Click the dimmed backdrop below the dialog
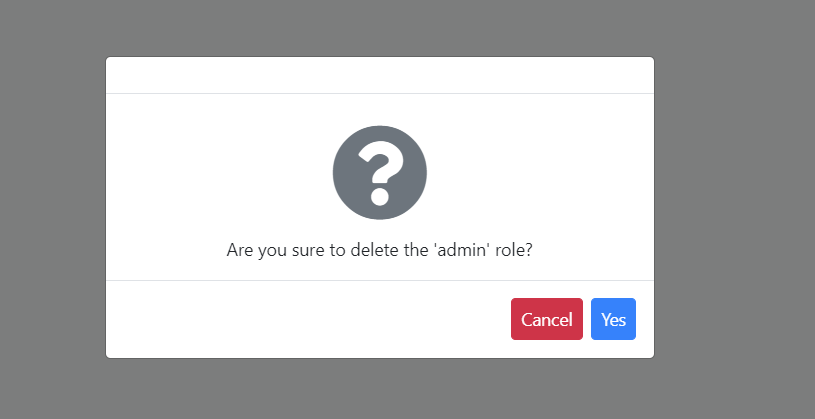The image size is (815, 419). coord(380,389)
